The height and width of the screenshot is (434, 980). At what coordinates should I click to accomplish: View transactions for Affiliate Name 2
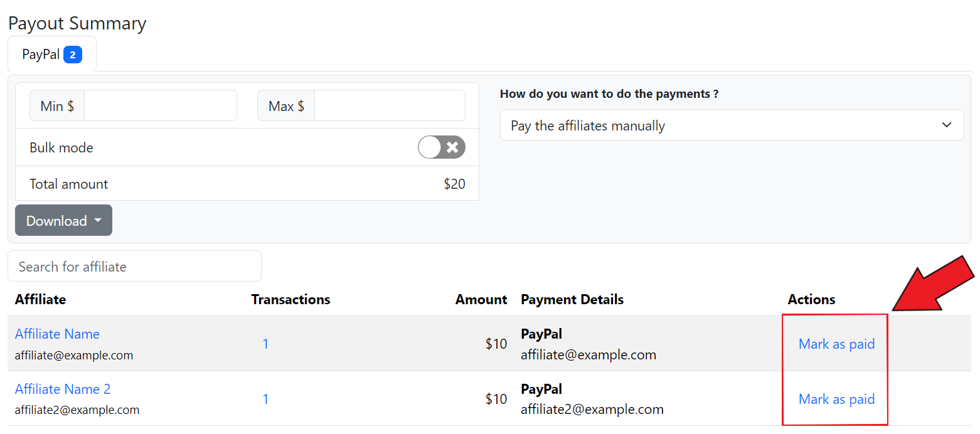click(x=265, y=399)
